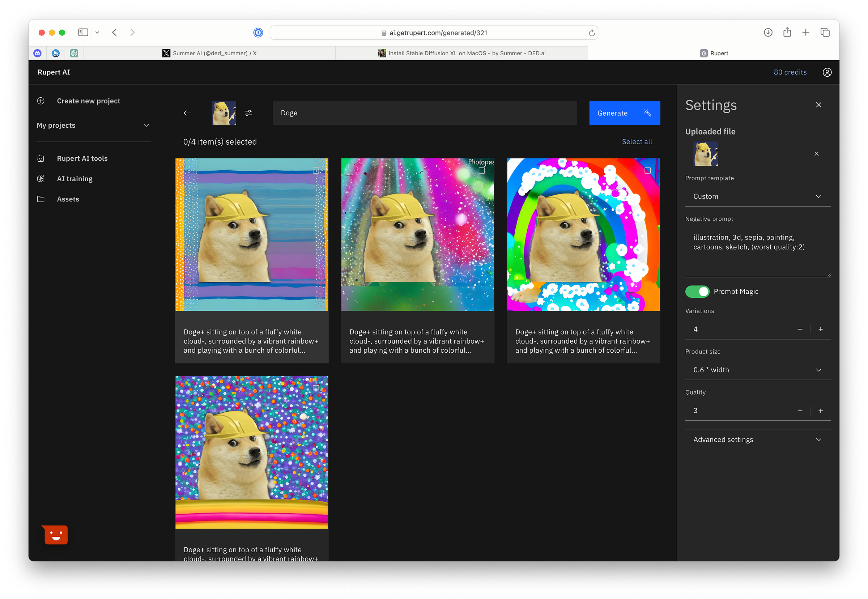Click the Safari address bar
The image size is (868, 599).
[x=434, y=33]
